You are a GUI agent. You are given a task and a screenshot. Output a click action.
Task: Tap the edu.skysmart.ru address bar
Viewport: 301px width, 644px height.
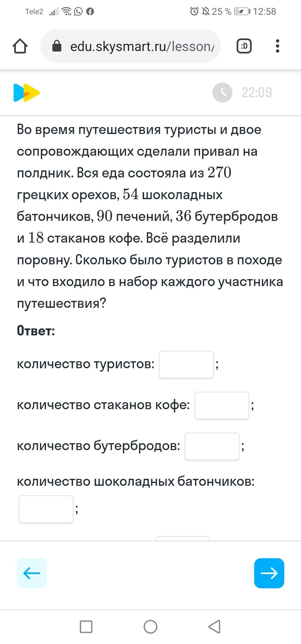[x=130, y=46]
